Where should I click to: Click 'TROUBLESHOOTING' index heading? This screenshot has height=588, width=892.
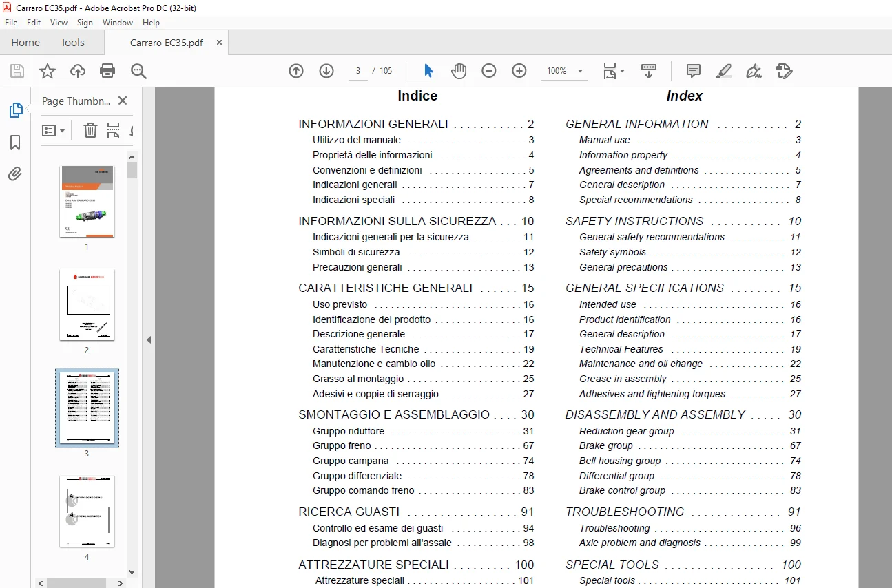[x=625, y=512]
